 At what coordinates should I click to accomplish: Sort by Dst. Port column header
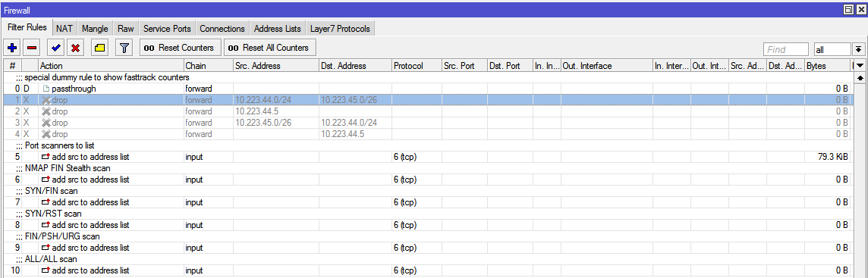click(510, 66)
